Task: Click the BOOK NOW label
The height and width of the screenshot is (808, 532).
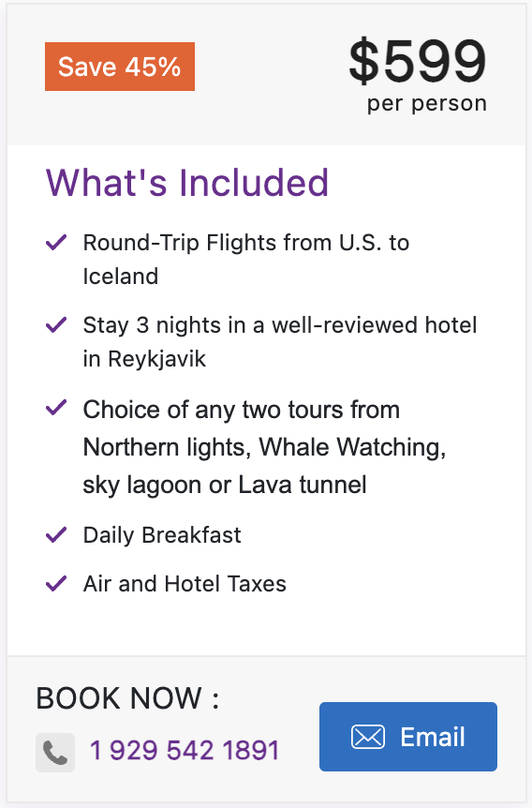Action: point(127,698)
